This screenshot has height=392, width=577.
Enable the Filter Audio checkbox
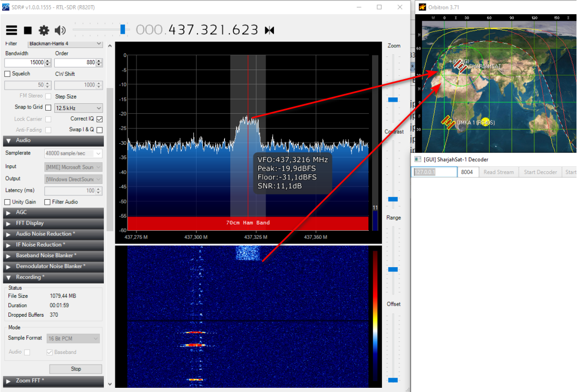tap(47, 202)
